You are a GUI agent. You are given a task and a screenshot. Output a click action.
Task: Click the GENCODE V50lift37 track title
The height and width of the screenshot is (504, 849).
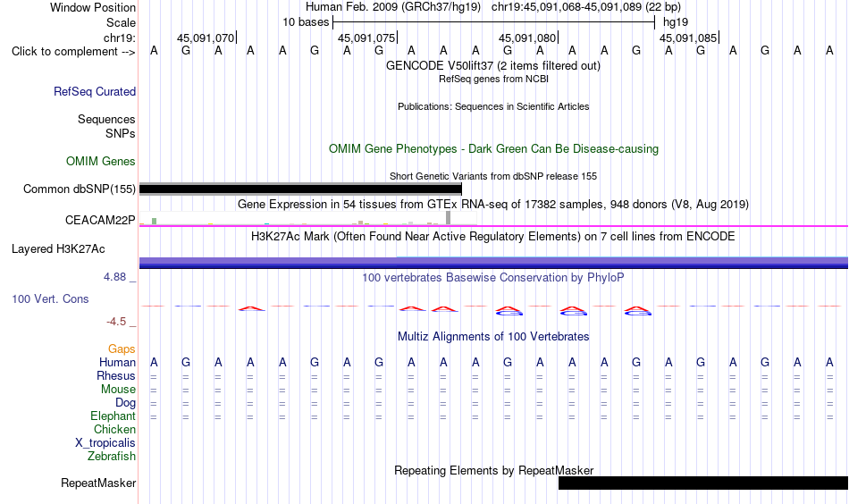(493, 66)
